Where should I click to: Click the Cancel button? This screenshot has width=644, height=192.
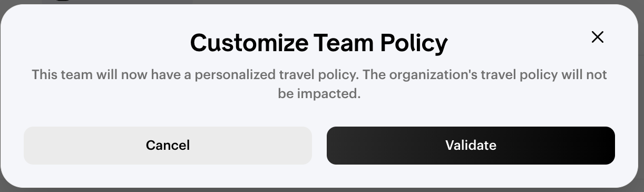click(x=168, y=145)
